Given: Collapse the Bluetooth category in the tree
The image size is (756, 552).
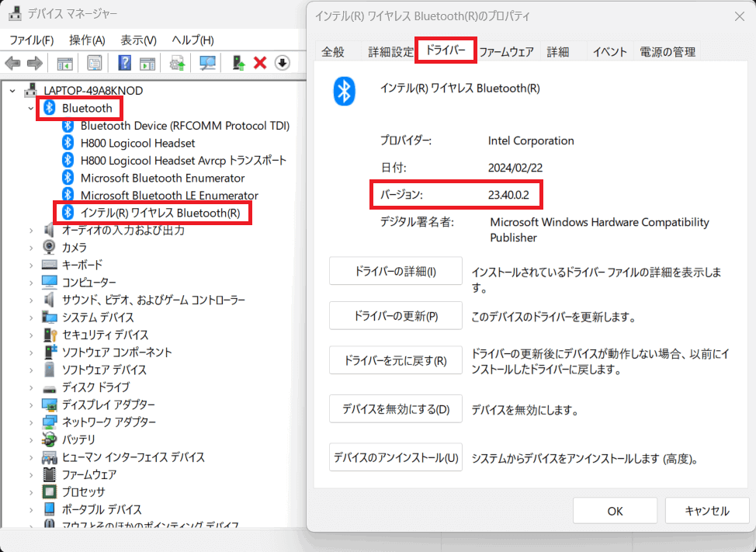Looking at the screenshot, I should click(31, 109).
